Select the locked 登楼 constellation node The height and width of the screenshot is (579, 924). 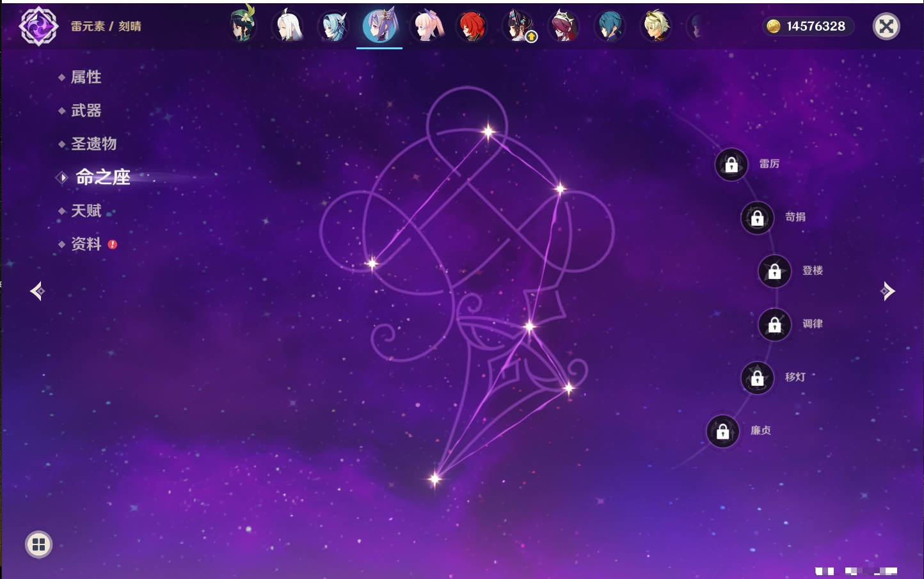point(775,271)
